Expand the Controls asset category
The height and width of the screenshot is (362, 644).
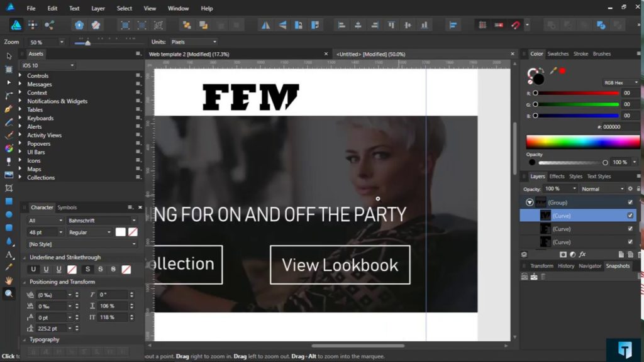point(19,75)
